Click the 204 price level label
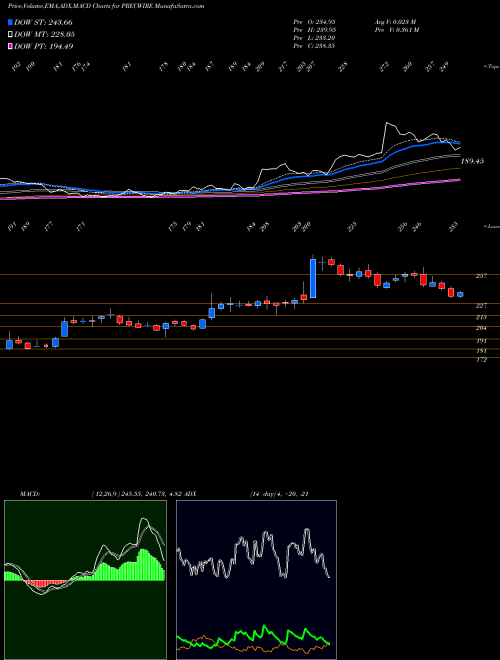Screen dimensions: 500x660 [481, 328]
